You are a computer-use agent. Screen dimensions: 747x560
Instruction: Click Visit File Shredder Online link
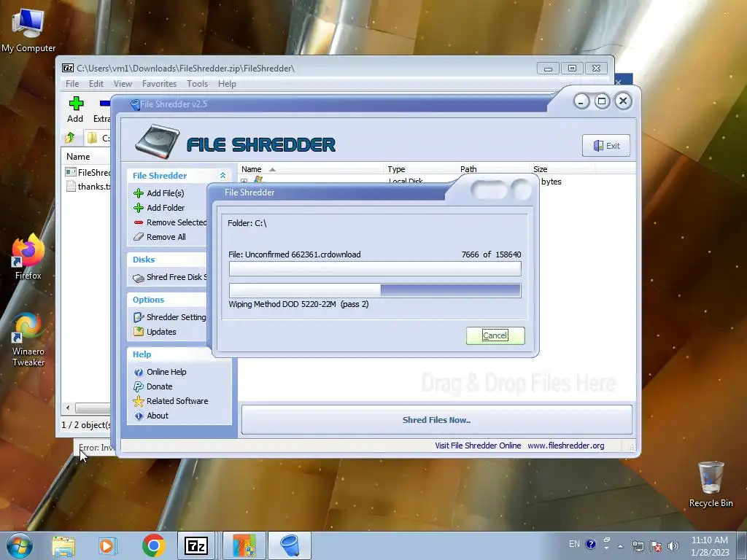tap(478, 446)
